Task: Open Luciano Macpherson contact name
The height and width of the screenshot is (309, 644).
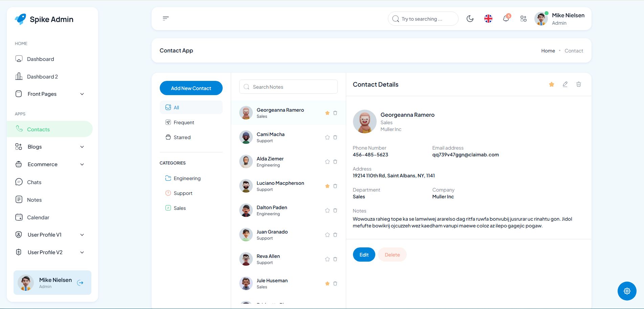Action: point(280,183)
